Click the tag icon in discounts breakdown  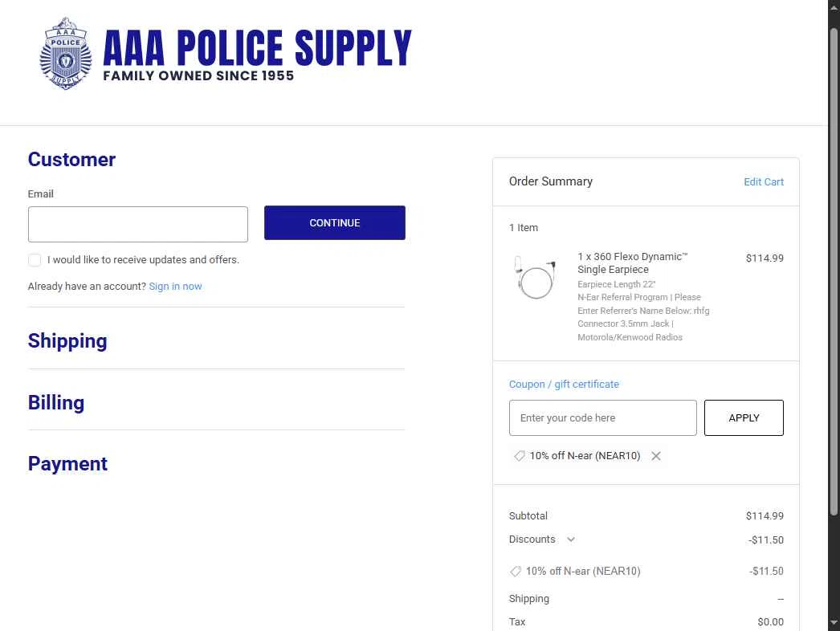click(x=516, y=571)
